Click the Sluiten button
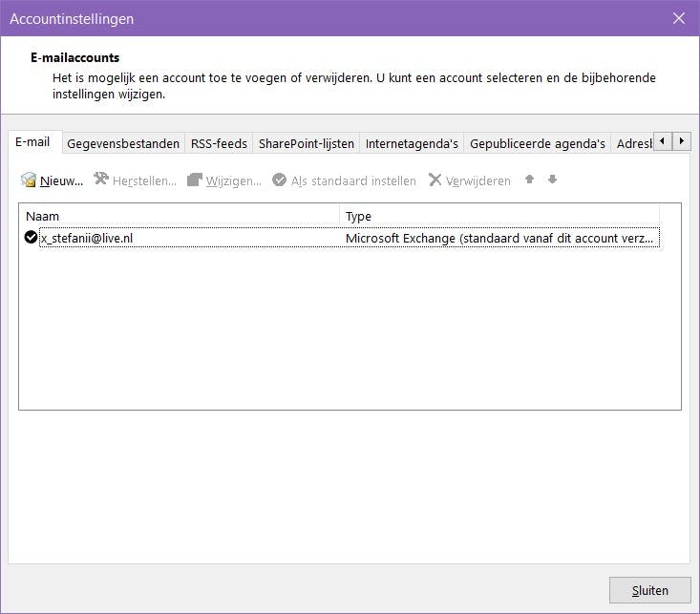This screenshot has height=614, width=700. [650, 590]
